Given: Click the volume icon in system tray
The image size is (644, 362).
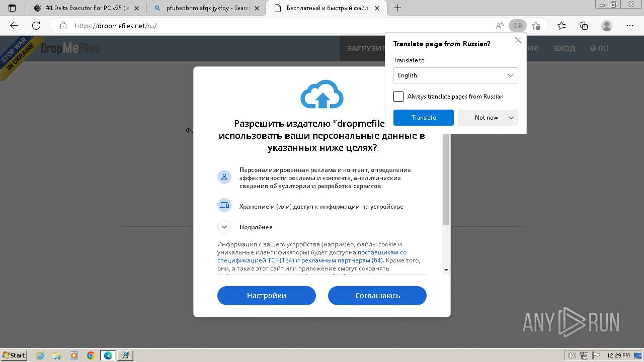Looking at the screenshot, I should click(x=572, y=355).
